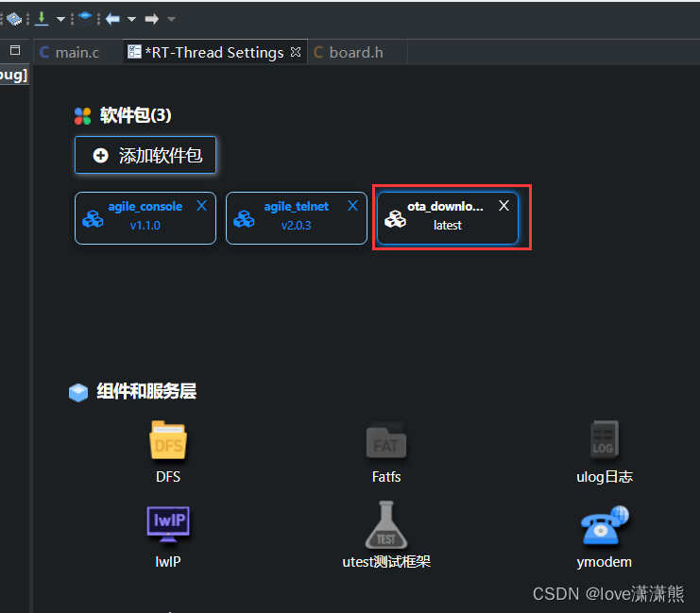
Task: Close the RT-Thread Settings tab
Action: [x=296, y=52]
